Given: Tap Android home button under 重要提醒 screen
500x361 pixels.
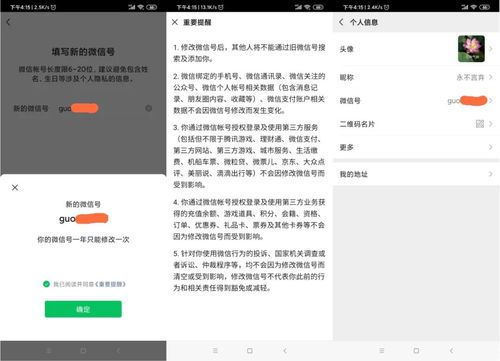Looking at the screenshot, I should [x=250, y=351].
